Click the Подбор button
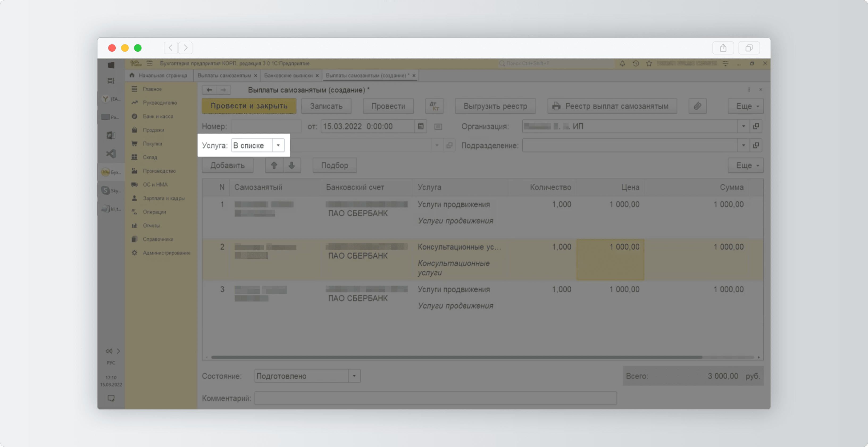The width and height of the screenshot is (868, 447). [334, 165]
